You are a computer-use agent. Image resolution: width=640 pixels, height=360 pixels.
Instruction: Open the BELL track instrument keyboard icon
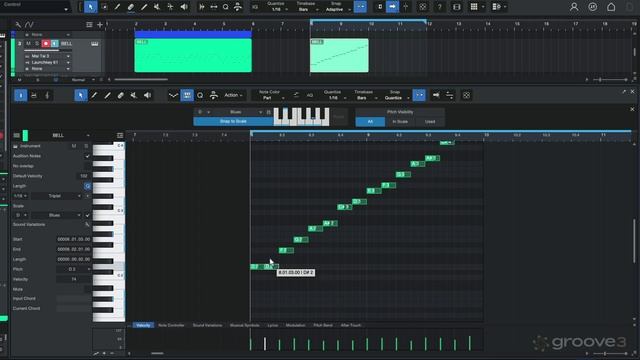[x=95, y=44]
